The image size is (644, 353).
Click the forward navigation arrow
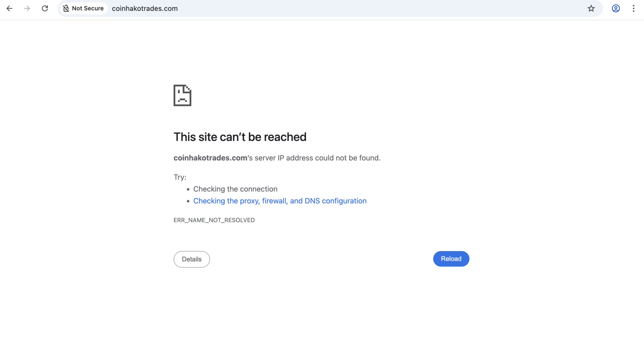[x=27, y=8]
